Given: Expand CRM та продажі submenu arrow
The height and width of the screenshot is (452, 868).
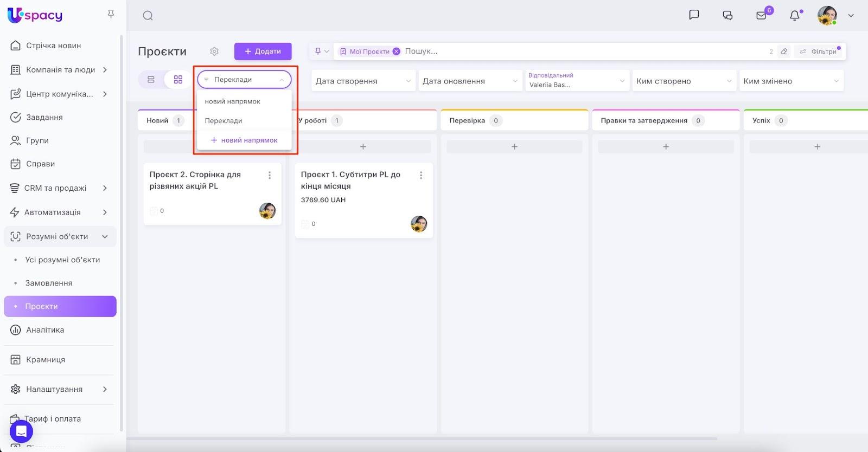Looking at the screenshot, I should pos(105,188).
